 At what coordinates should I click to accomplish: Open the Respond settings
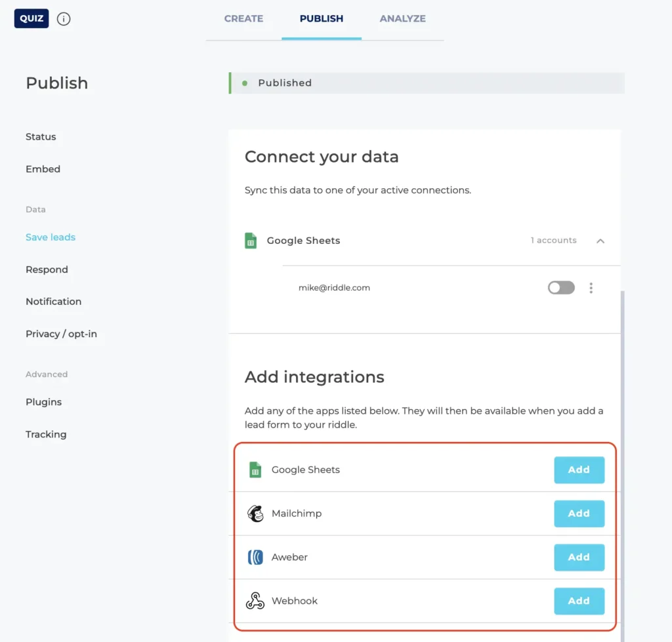click(47, 270)
